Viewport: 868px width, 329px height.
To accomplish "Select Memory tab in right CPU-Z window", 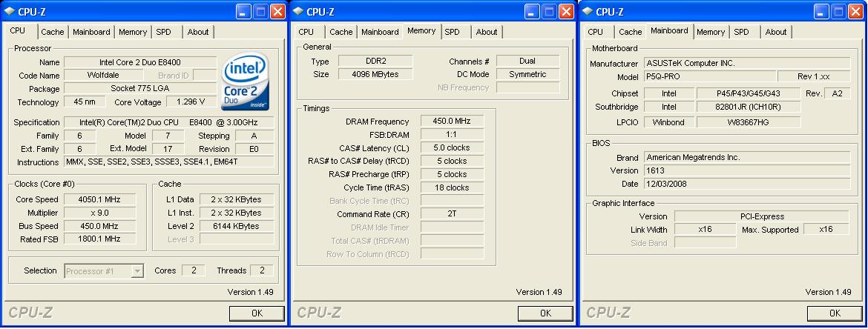I will pos(711,32).
